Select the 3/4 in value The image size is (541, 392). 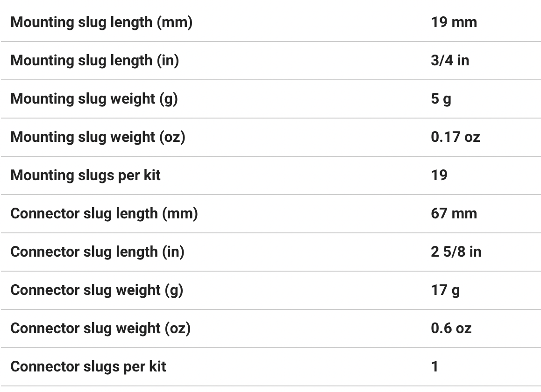pos(450,61)
